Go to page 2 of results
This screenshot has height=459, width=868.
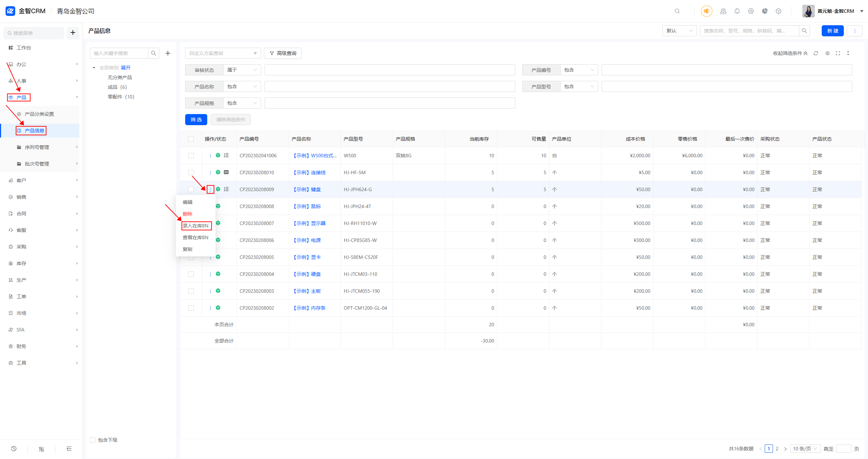point(777,449)
